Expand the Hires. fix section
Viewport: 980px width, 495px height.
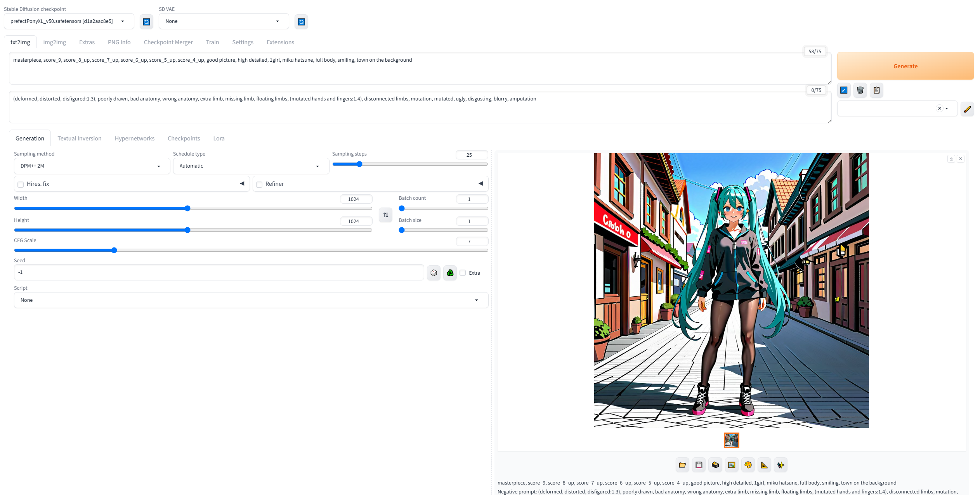[242, 183]
